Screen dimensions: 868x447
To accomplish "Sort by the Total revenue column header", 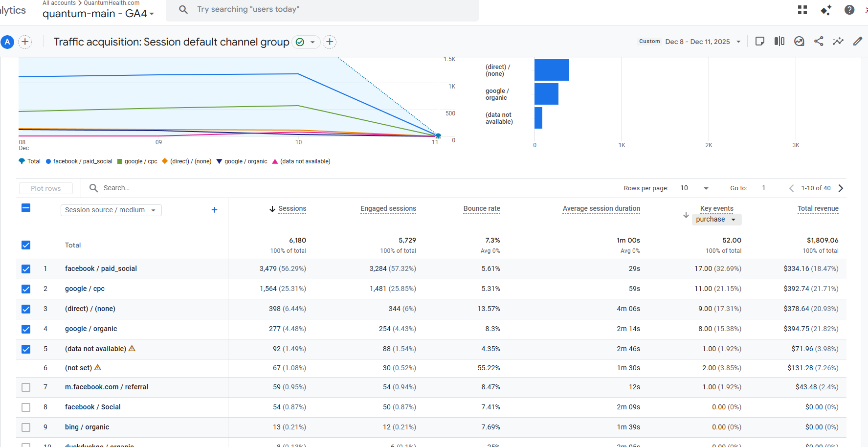I will click(818, 208).
